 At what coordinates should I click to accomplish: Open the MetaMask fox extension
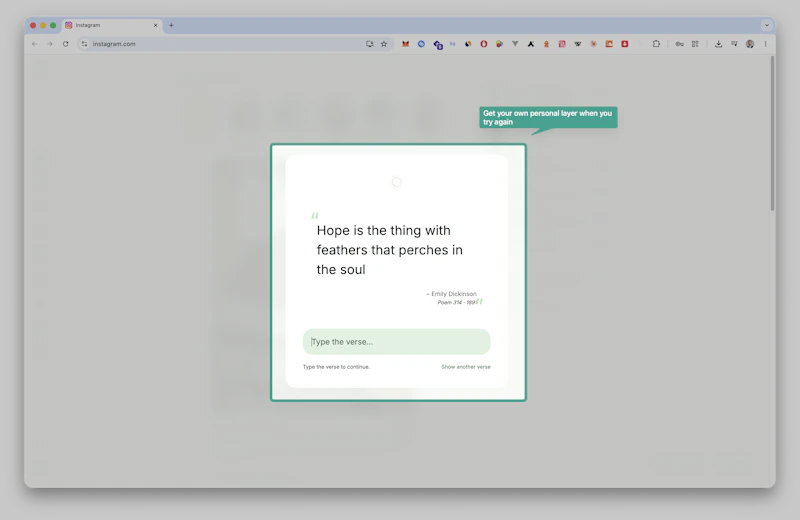405,44
